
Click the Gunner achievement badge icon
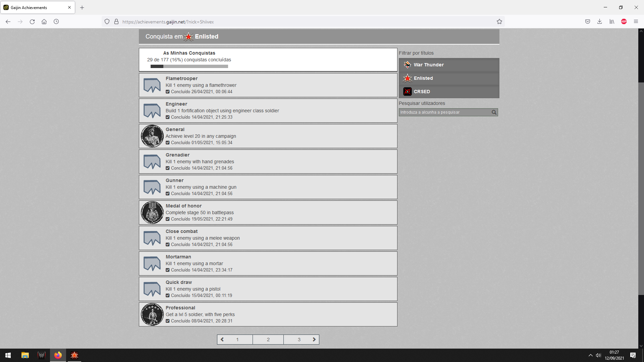[152, 187]
